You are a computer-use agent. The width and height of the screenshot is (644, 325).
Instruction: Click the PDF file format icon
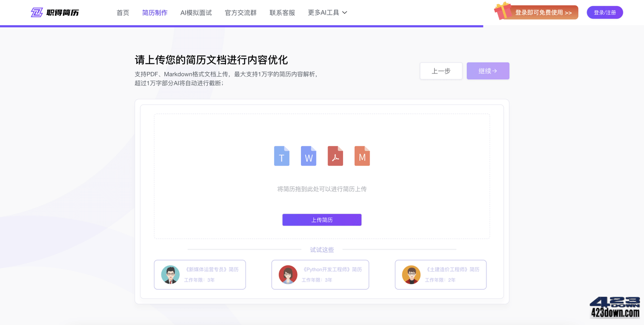click(x=335, y=156)
